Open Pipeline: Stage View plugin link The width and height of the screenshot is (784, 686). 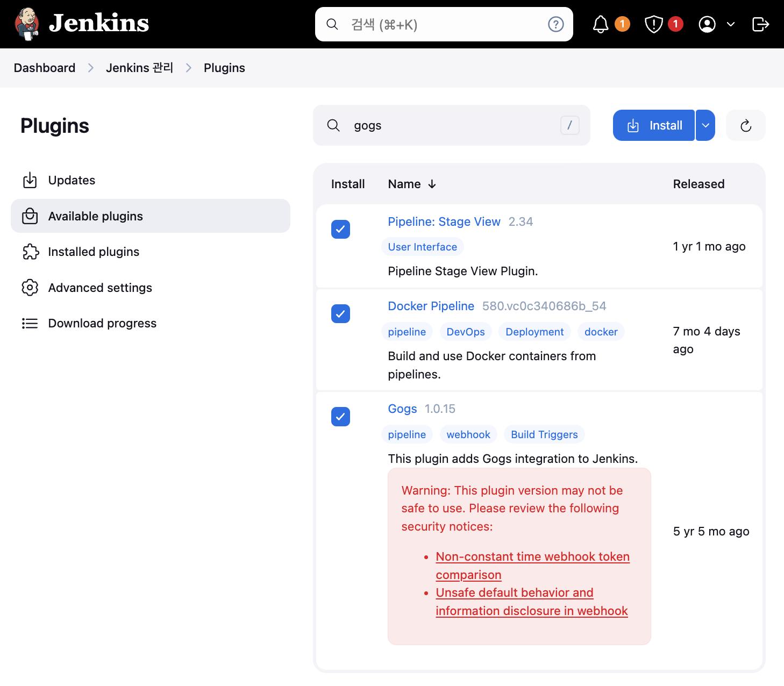pos(444,221)
